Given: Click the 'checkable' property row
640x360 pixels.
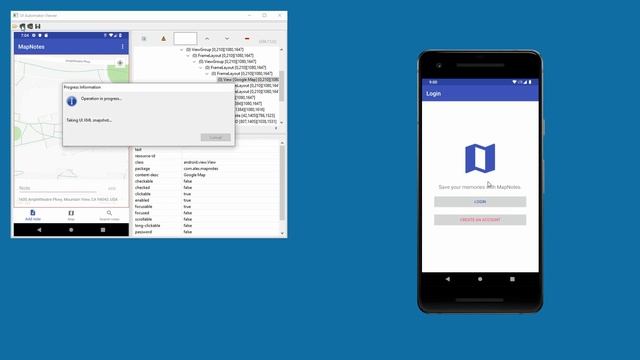Looking at the screenshot, I should click(206, 181).
